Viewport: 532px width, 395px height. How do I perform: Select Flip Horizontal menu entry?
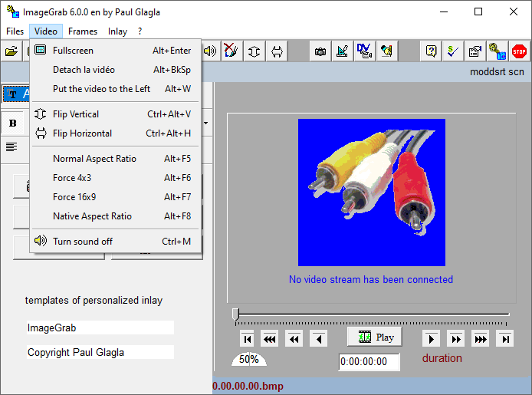[116, 133]
